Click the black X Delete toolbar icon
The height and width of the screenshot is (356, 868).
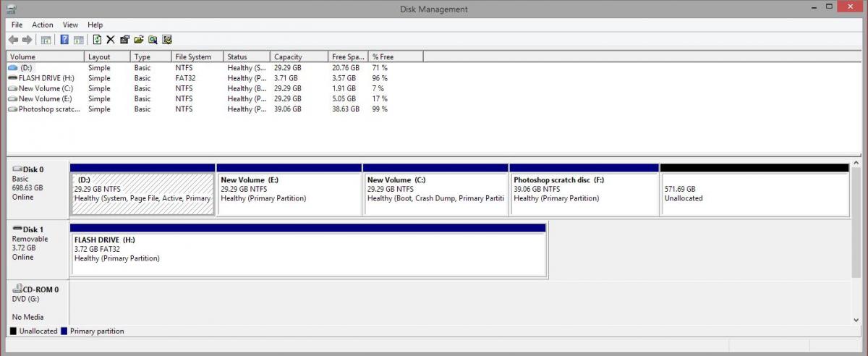[x=111, y=40]
